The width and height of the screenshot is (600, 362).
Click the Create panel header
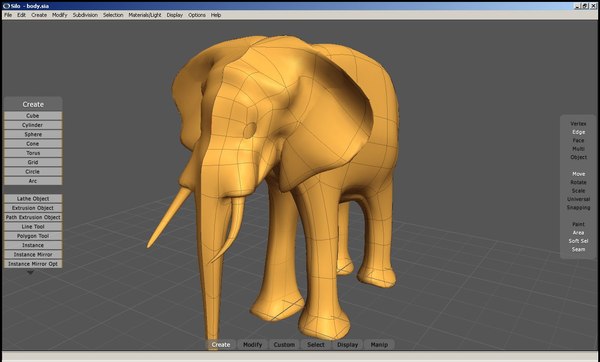point(33,104)
